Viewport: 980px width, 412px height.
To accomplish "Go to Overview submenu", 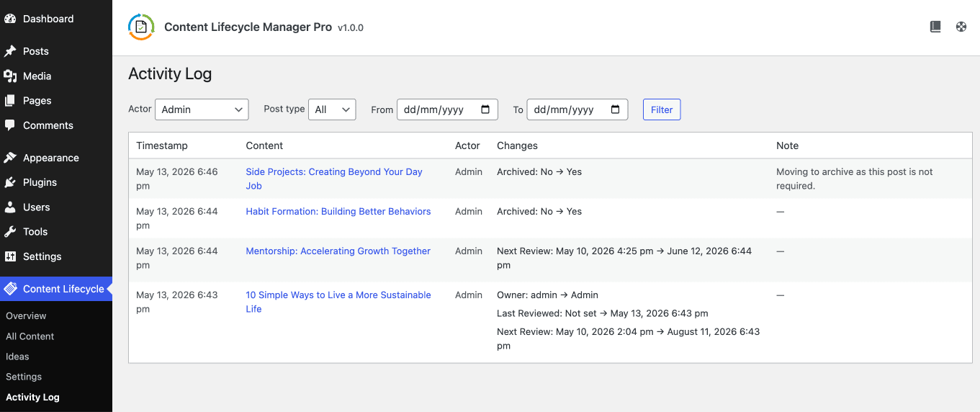I will [x=26, y=316].
